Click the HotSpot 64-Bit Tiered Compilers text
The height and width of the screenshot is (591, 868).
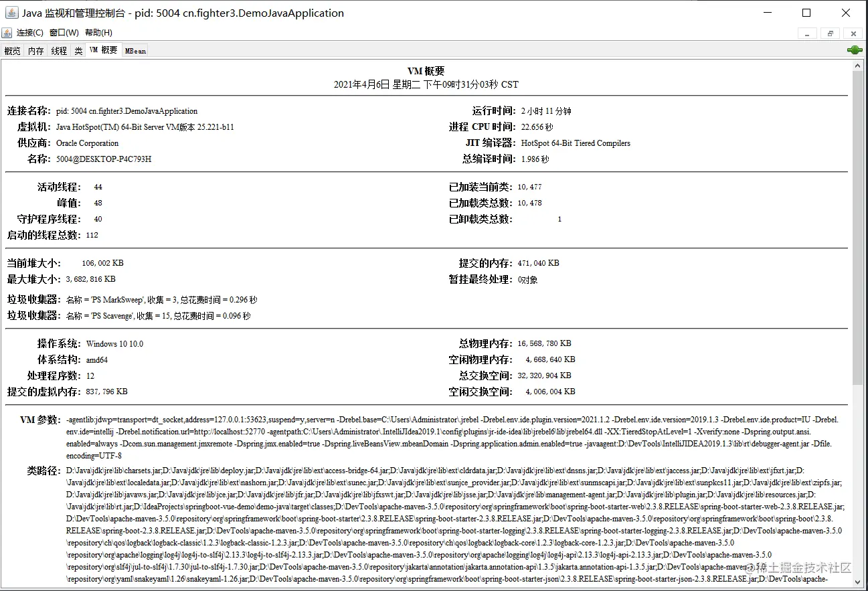click(576, 143)
